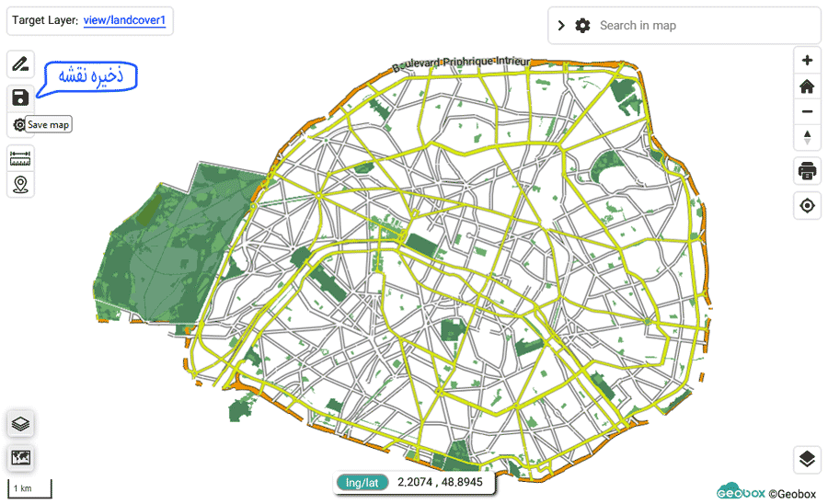Toggle the lng/lat coordinate format button
Viewport: 828px width, 504px height.
(x=362, y=482)
